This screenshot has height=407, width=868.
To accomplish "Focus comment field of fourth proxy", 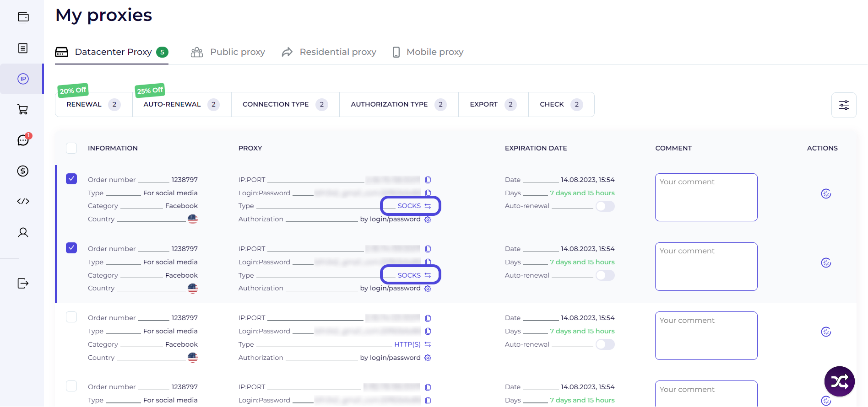I will coord(706,394).
